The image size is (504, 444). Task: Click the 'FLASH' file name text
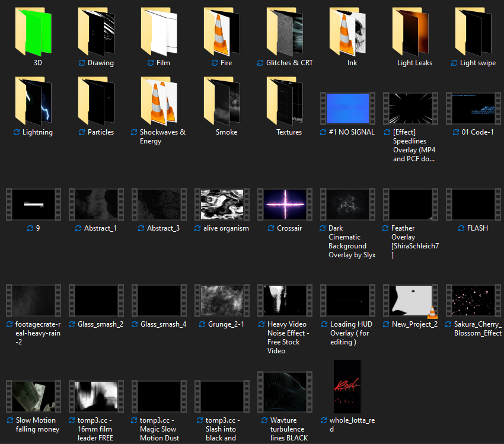(477, 228)
